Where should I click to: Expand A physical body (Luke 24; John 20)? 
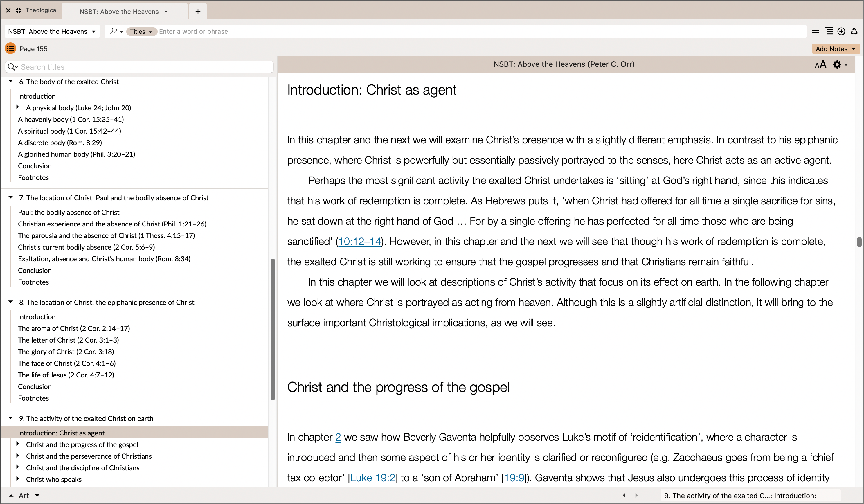click(18, 107)
